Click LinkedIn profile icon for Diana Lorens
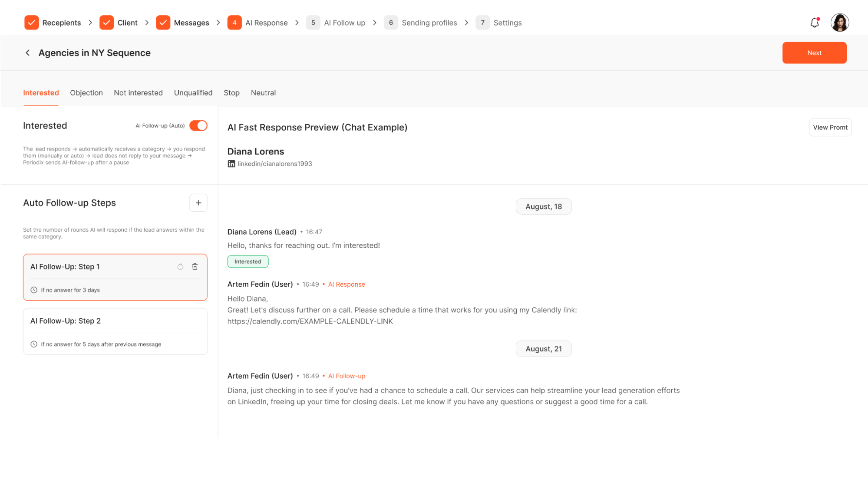 [231, 164]
